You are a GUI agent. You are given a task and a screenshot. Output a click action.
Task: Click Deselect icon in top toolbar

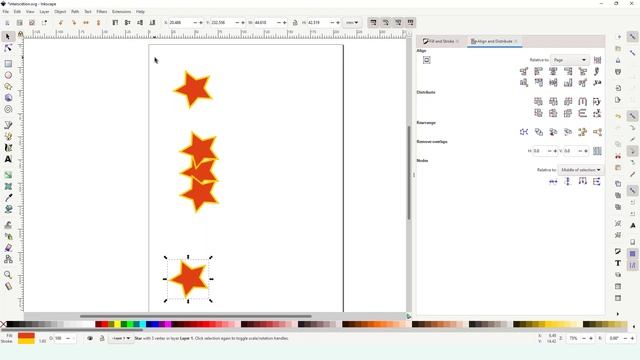click(x=32, y=23)
